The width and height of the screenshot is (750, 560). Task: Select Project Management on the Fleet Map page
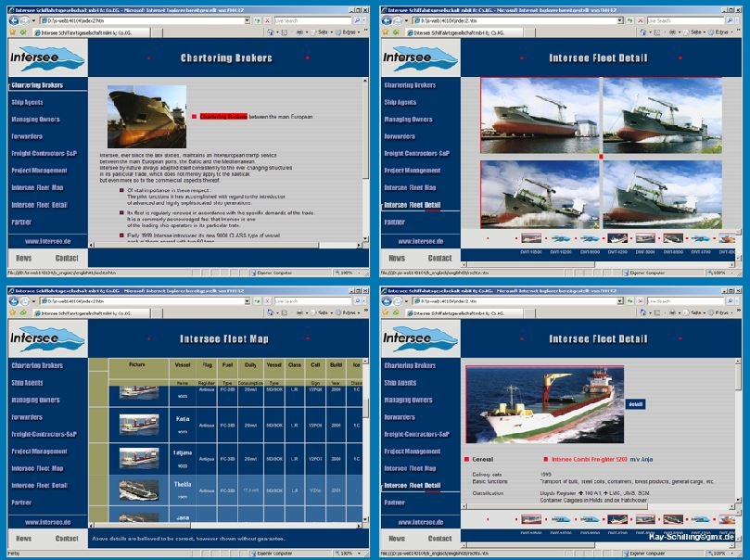pos(39,452)
